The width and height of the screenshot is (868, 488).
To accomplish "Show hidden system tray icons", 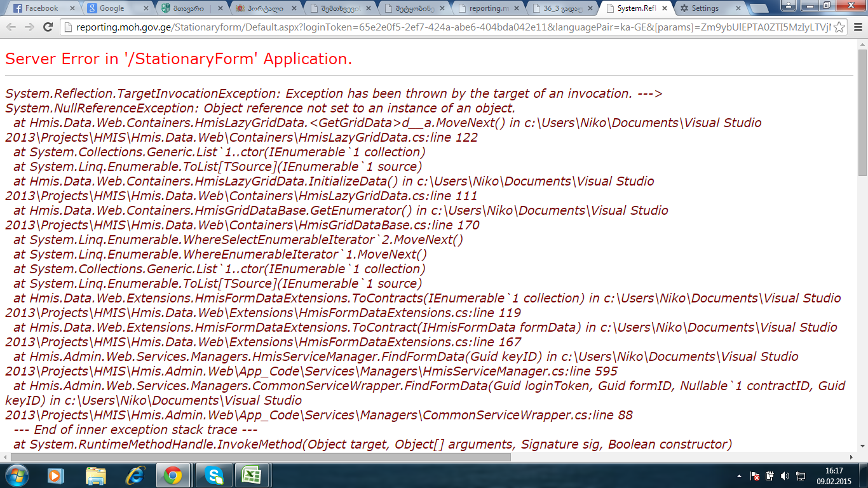I will (738, 476).
